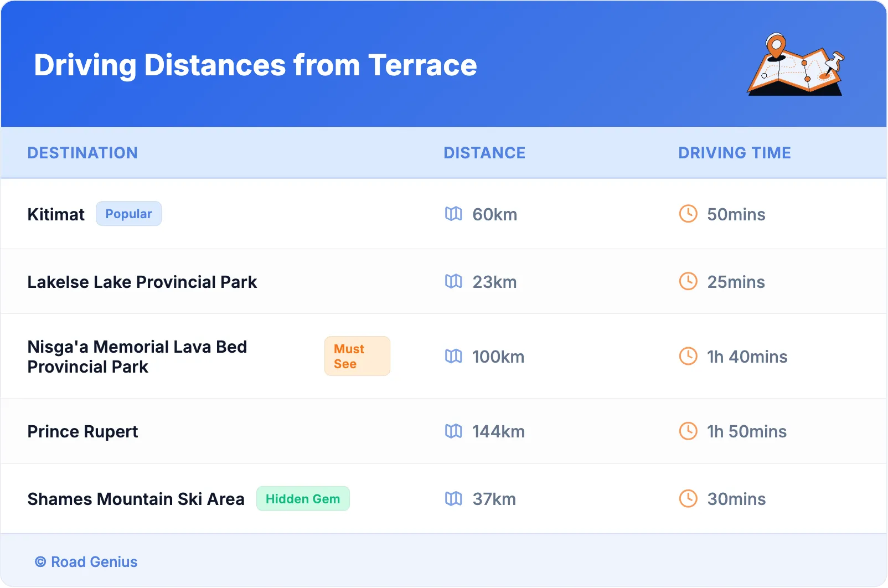Screen dimensions: 888x588
Task: Open the Road Genius footer link
Action: point(86,562)
